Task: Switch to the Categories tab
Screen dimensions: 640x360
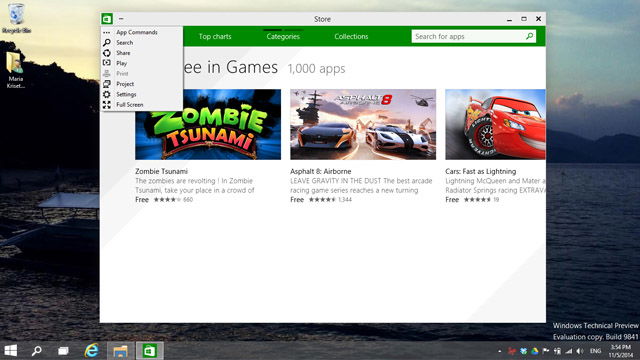Action: point(283,36)
